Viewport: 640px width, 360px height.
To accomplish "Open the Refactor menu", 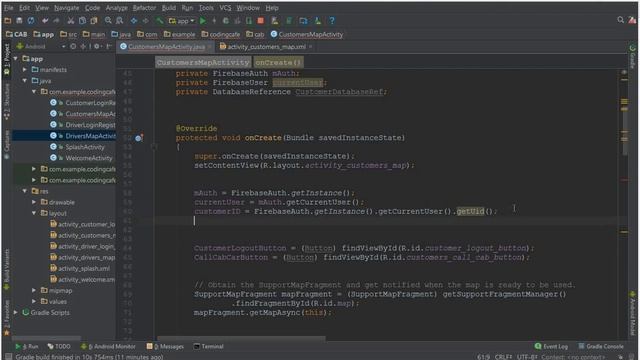I will tap(144, 8).
